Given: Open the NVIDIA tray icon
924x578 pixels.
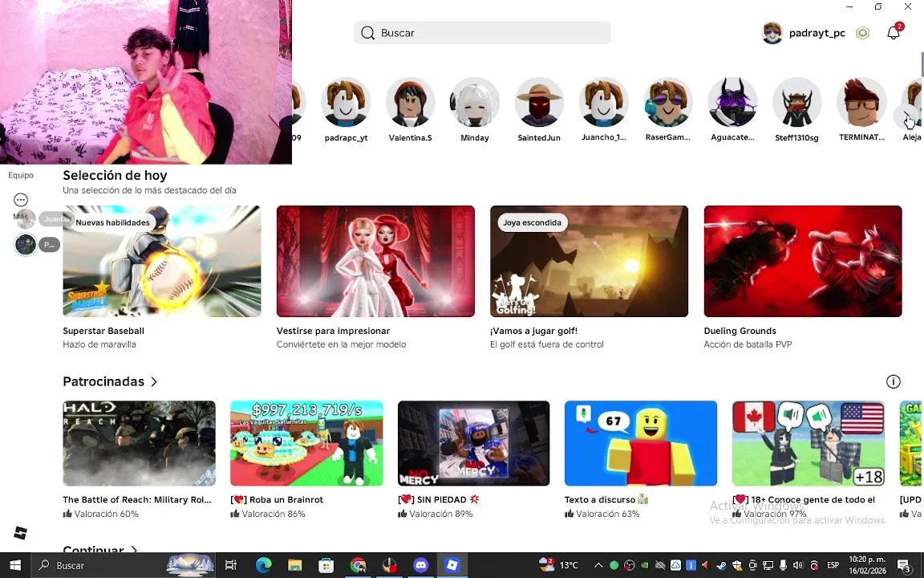Looking at the screenshot, I should click(x=645, y=566).
